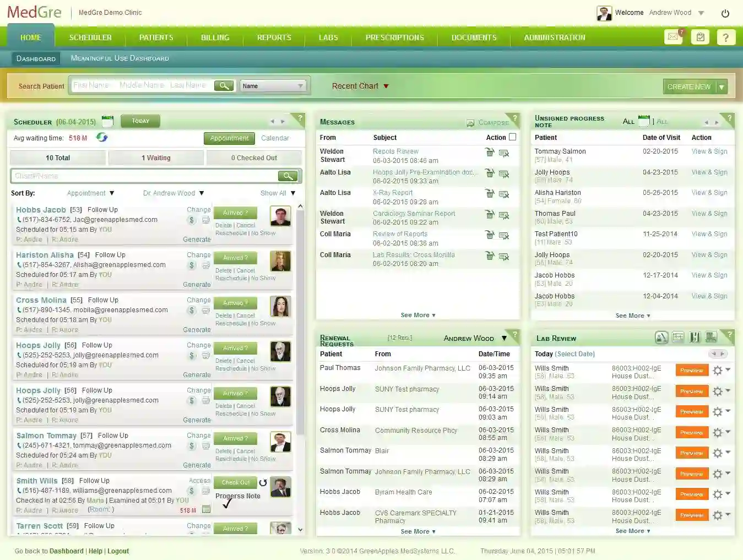The image size is (743, 560).
Task: Switch to the Prescriptions tab
Action: pyautogui.click(x=394, y=37)
